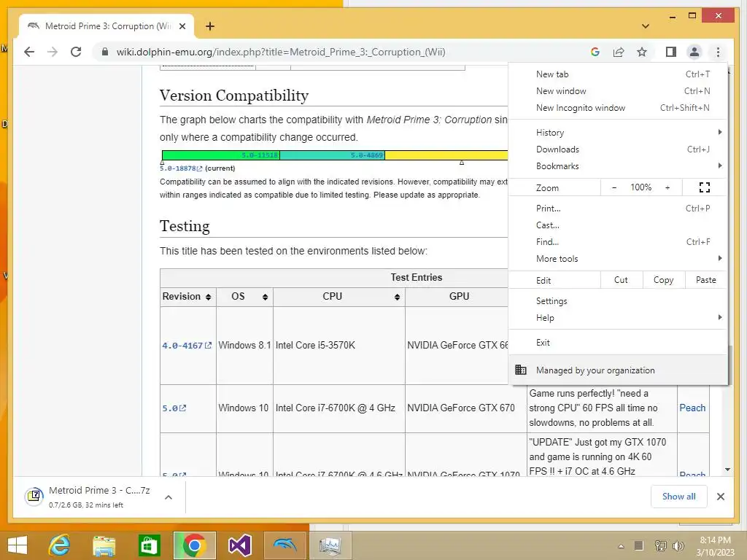Choose Exit to quit Chrome

(618, 343)
